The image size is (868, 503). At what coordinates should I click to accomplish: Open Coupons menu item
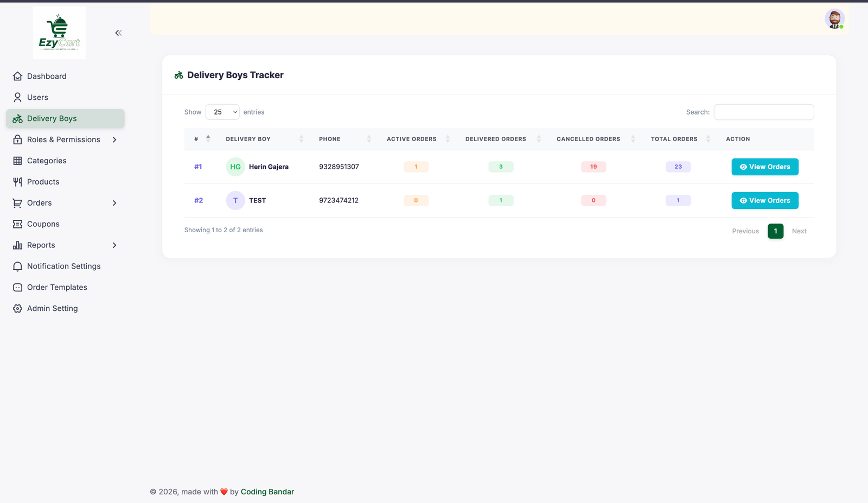[x=65, y=224]
